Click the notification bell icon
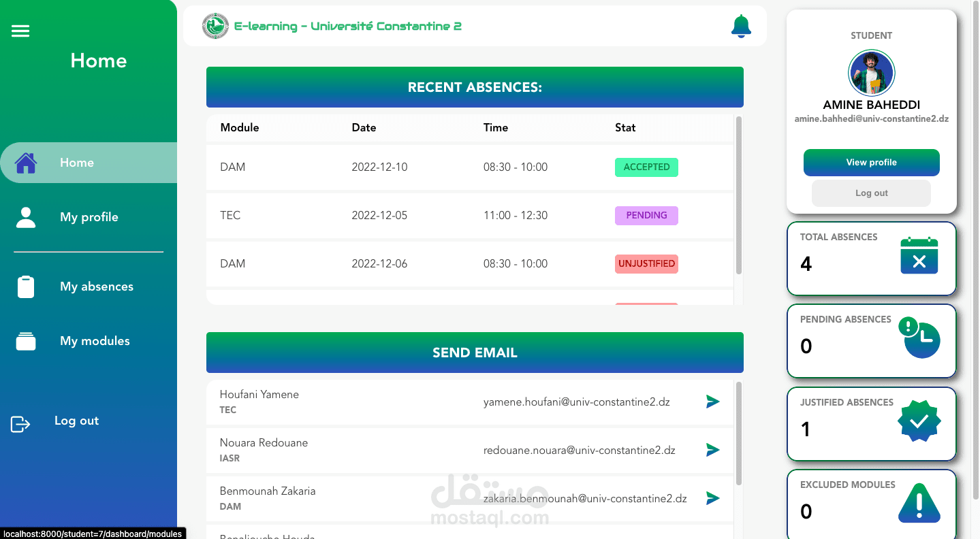The height and width of the screenshot is (539, 980). click(741, 26)
